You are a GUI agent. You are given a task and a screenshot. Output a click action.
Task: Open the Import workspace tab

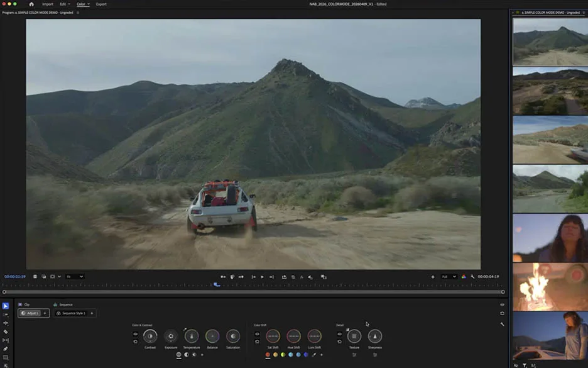[x=48, y=4]
